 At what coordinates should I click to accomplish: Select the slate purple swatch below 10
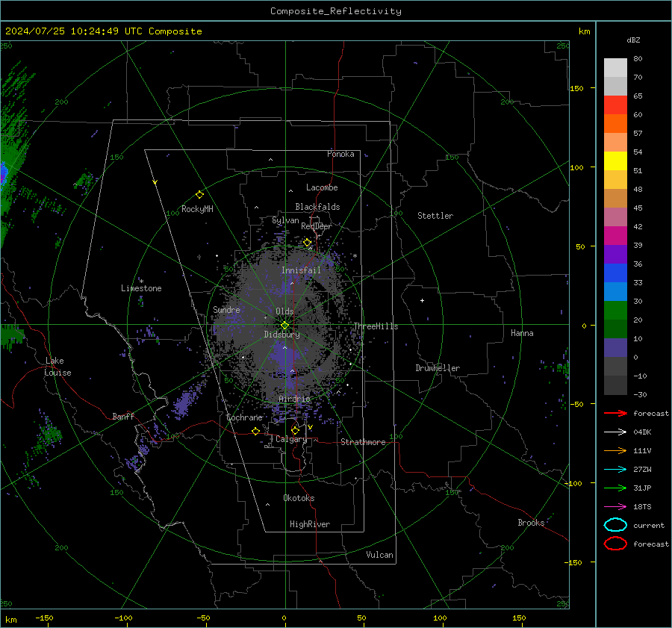(615, 347)
